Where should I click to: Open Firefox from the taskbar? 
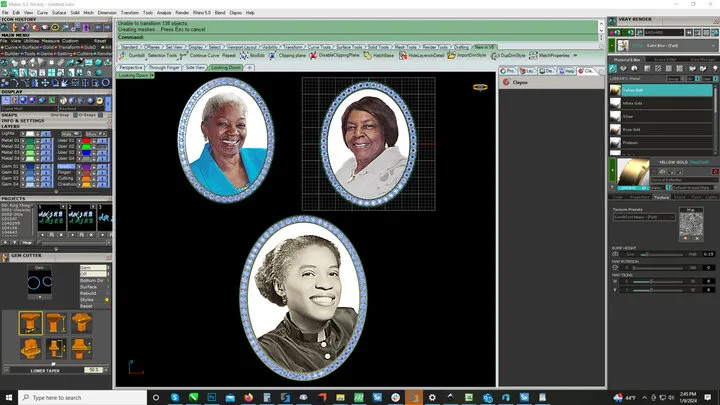point(248,397)
